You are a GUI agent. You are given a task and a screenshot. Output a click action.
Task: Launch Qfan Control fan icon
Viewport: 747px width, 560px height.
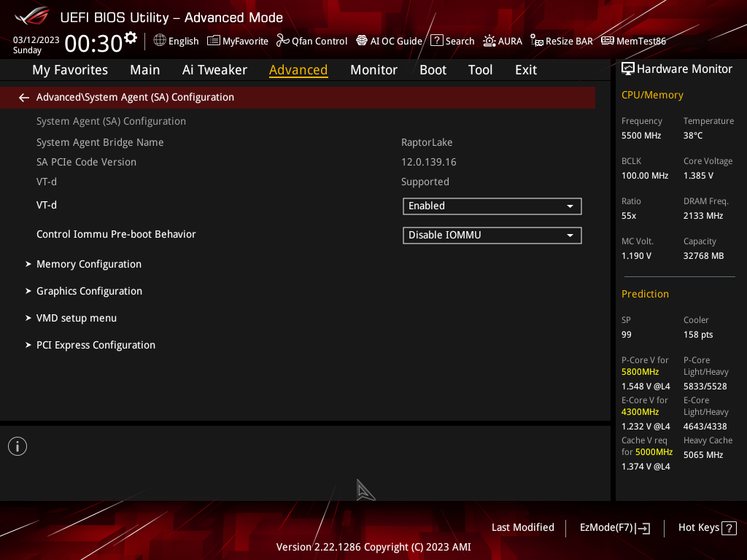pyautogui.click(x=283, y=41)
